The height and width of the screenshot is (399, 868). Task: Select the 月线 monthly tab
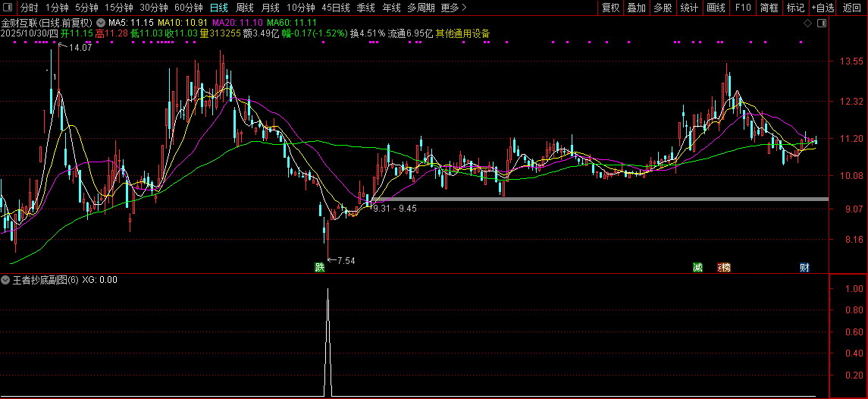[270, 8]
